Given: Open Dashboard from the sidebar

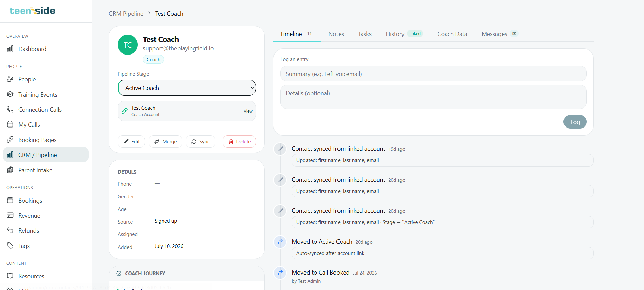Looking at the screenshot, I should click(x=46, y=49).
